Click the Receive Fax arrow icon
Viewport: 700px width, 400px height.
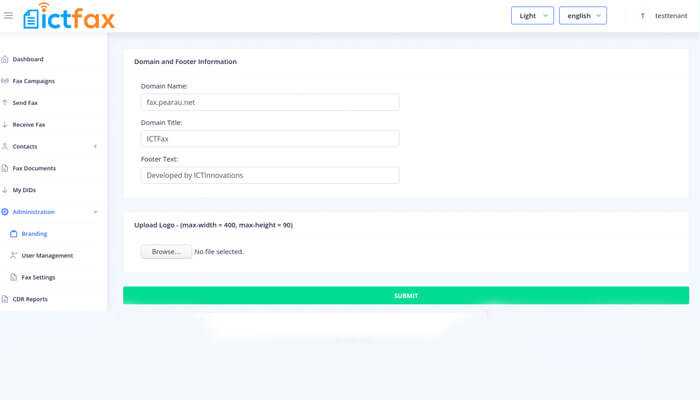[5, 125]
